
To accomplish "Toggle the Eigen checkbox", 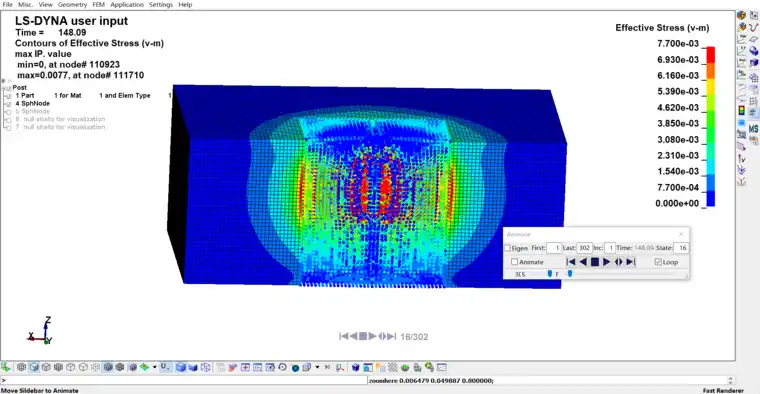I will (x=507, y=248).
